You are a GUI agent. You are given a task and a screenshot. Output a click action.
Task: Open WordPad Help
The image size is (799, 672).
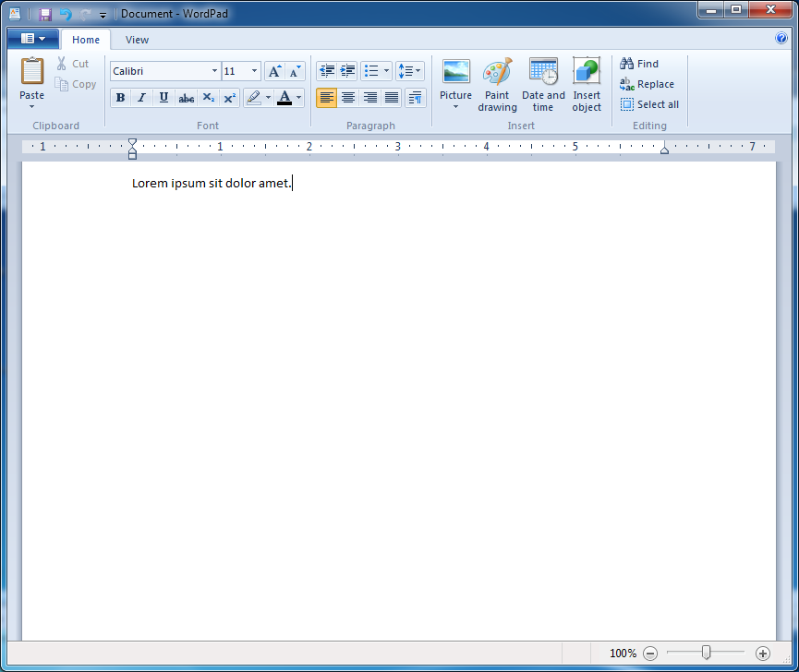[781, 38]
